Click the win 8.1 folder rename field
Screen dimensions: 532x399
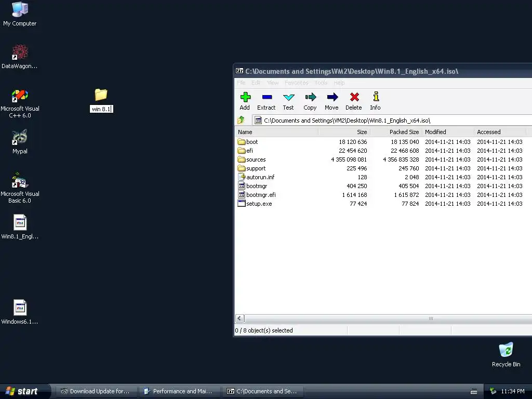101,109
